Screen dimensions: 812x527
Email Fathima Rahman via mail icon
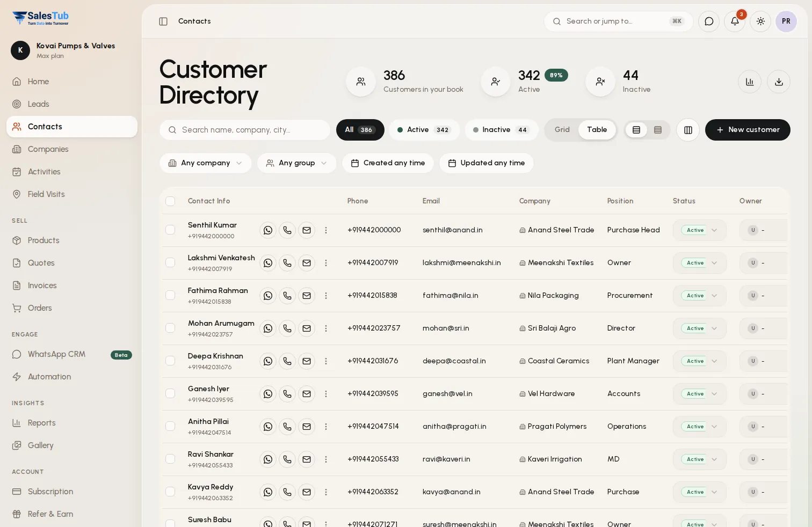[307, 296]
